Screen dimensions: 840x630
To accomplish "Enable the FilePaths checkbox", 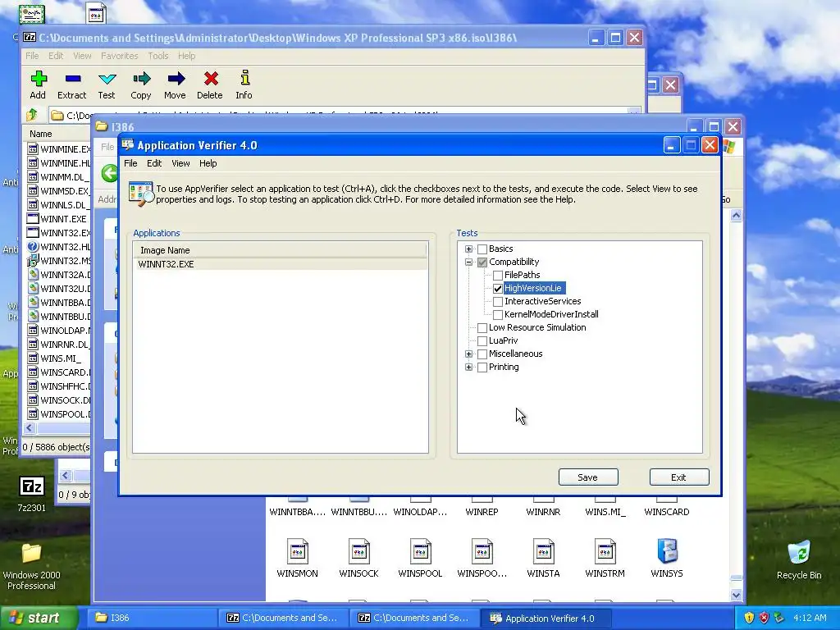I will (498, 276).
